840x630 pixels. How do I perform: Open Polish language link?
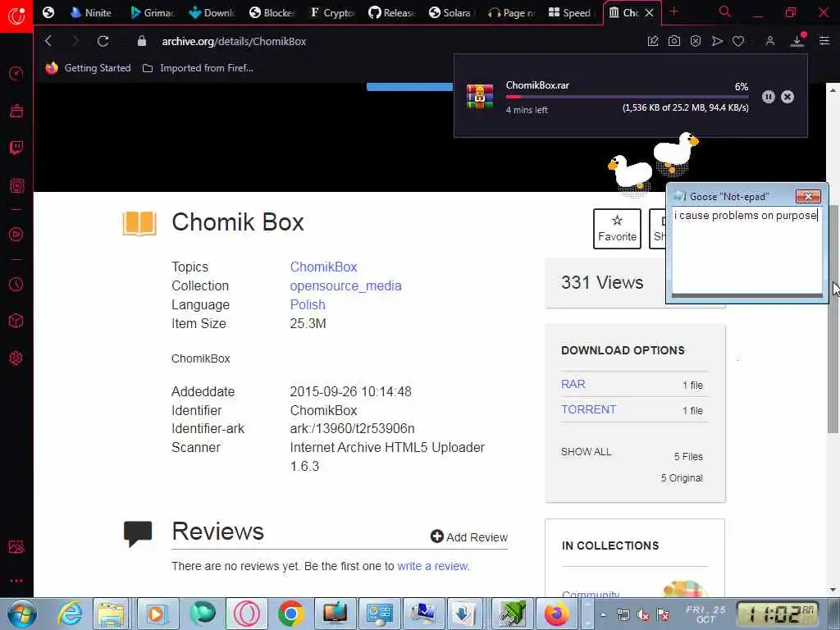[308, 304]
